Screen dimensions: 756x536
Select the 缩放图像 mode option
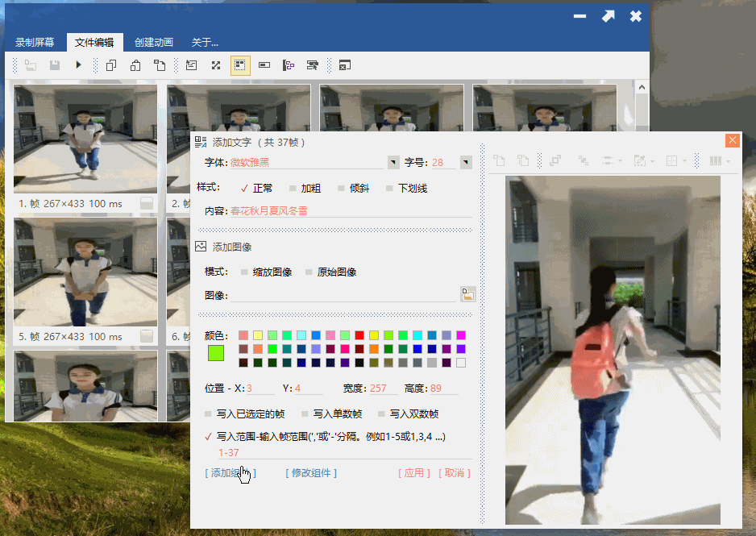pos(266,272)
